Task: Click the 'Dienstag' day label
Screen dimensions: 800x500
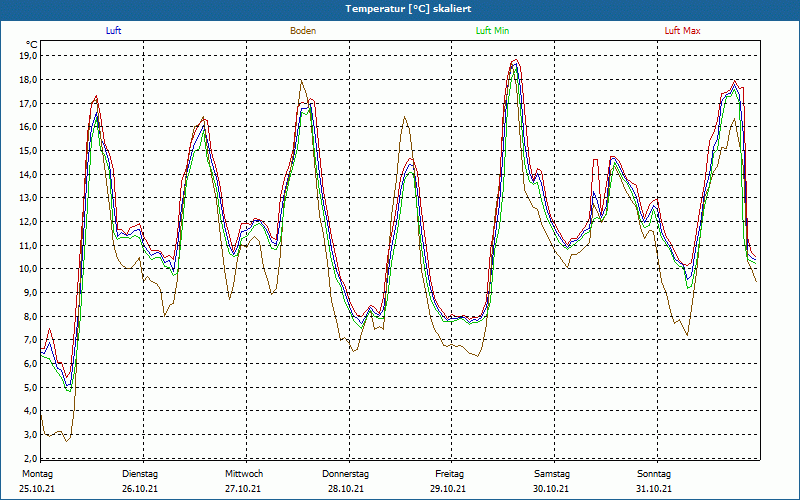Action: (140, 474)
